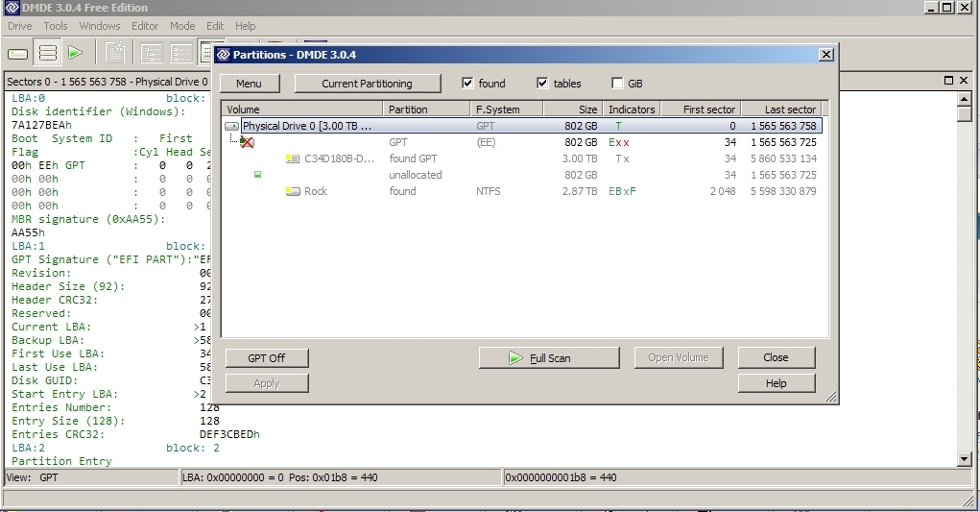Click the Last sector column header

pyautogui.click(x=781, y=110)
